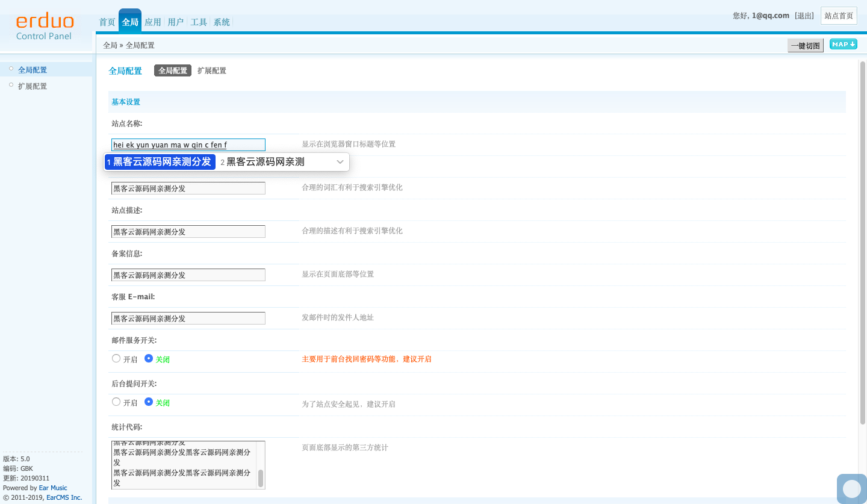867x504 pixels.
Task: Select second IME candidate 黑客云源码网亲测
Action: tap(264, 162)
